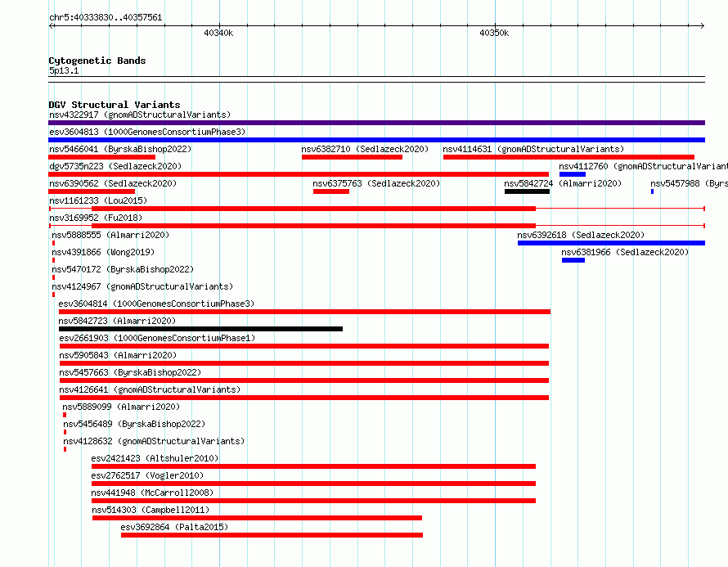The height and width of the screenshot is (567, 728).
Task: Open nsv1161233 Lou2015 variant label
Action: [98, 200]
